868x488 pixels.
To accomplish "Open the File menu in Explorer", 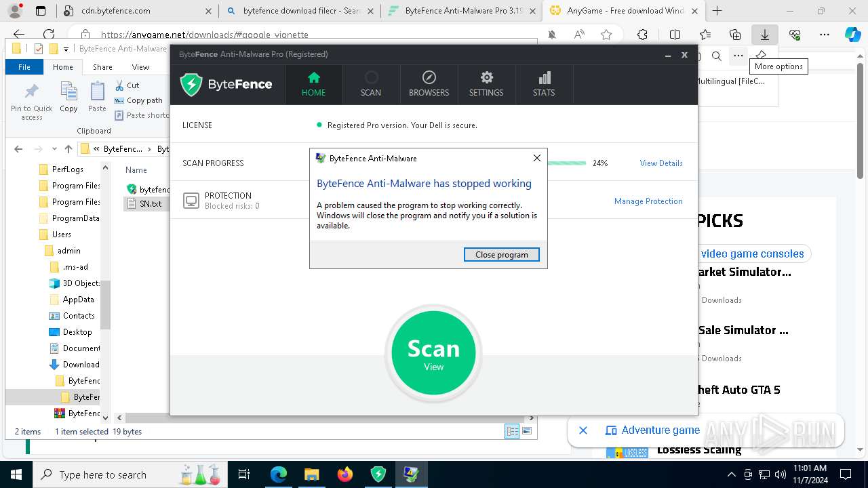I will coord(24,67).
